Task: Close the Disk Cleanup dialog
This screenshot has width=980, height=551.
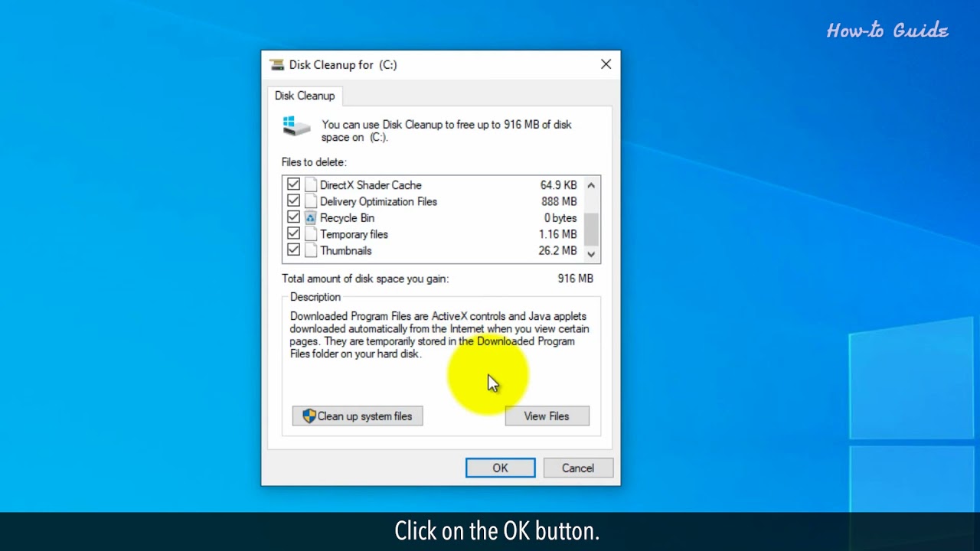Action: click(x=606, y=64)
